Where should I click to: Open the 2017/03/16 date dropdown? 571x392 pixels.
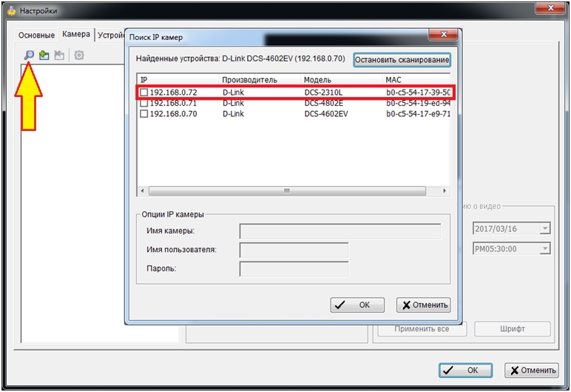pos(545,229)
